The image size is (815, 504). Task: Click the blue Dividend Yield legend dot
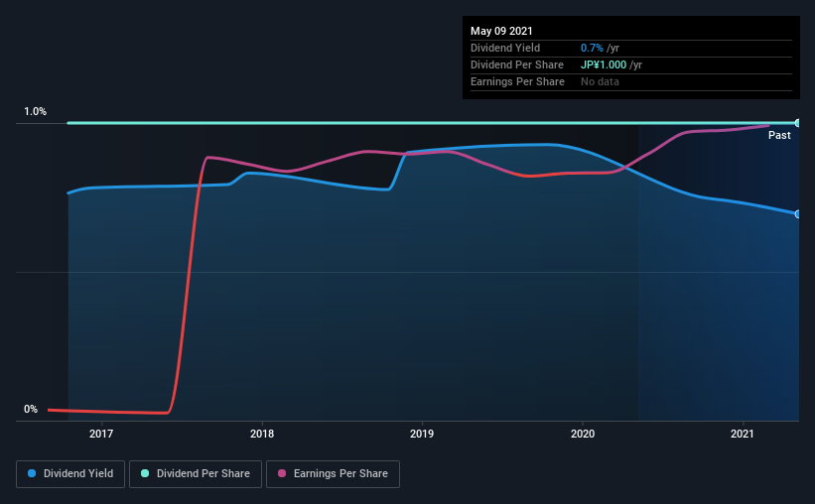pyautogui.click(x=32, y=473)
